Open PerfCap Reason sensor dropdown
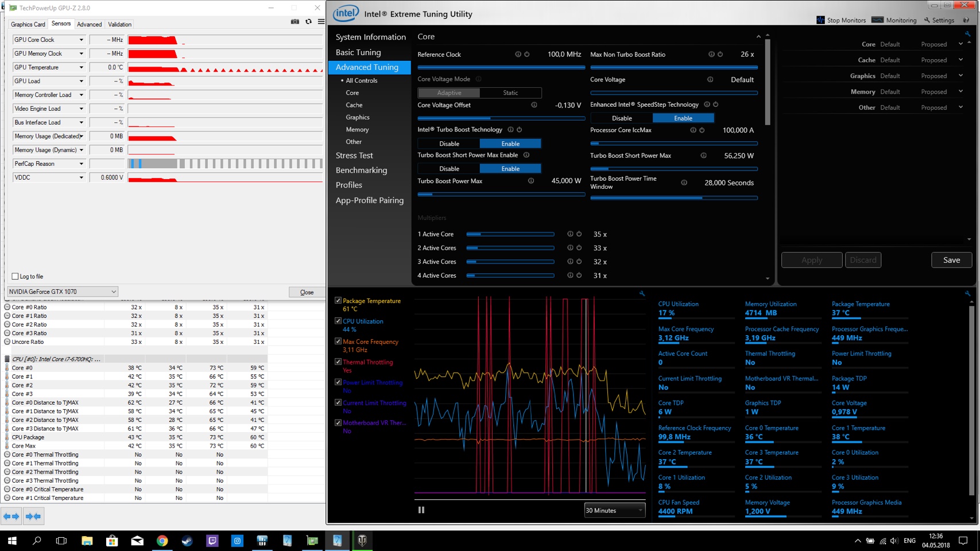This screenshot has height=551, width=980. click(81, 164)
